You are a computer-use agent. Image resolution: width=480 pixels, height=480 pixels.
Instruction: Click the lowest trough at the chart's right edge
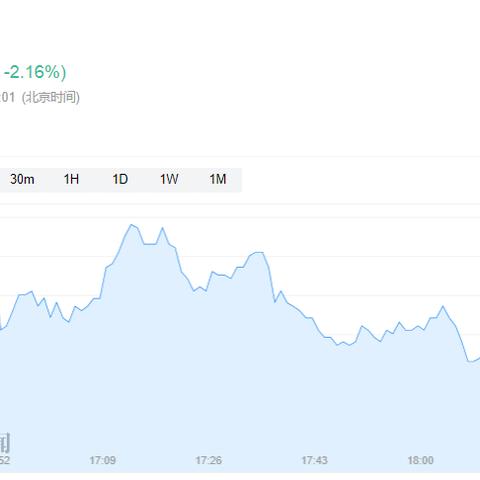click(470, 361)
